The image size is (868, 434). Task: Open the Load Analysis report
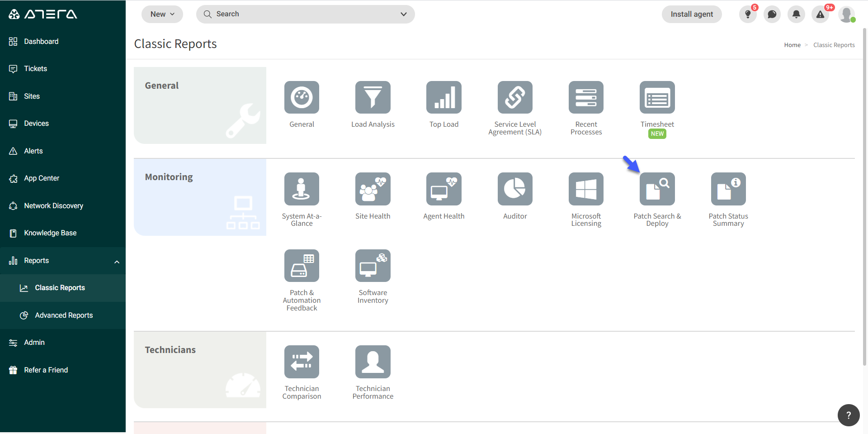click(373, 97)
